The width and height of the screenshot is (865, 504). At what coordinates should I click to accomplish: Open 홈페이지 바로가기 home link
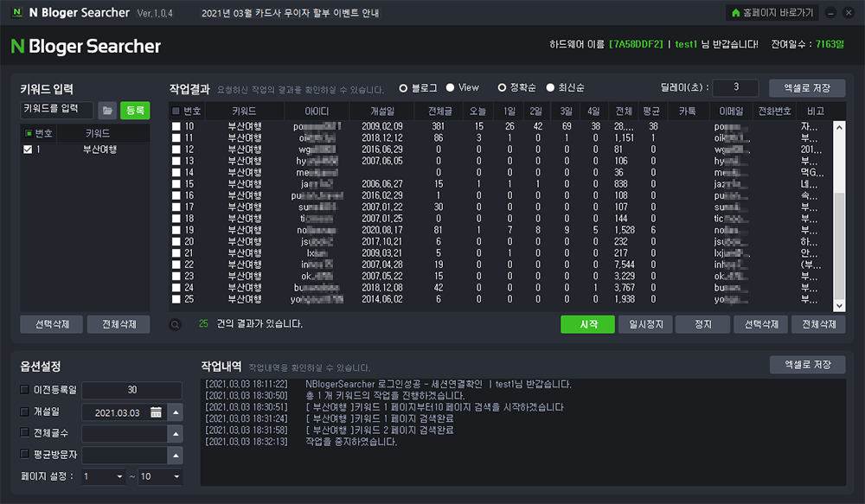tap(772, 13)
